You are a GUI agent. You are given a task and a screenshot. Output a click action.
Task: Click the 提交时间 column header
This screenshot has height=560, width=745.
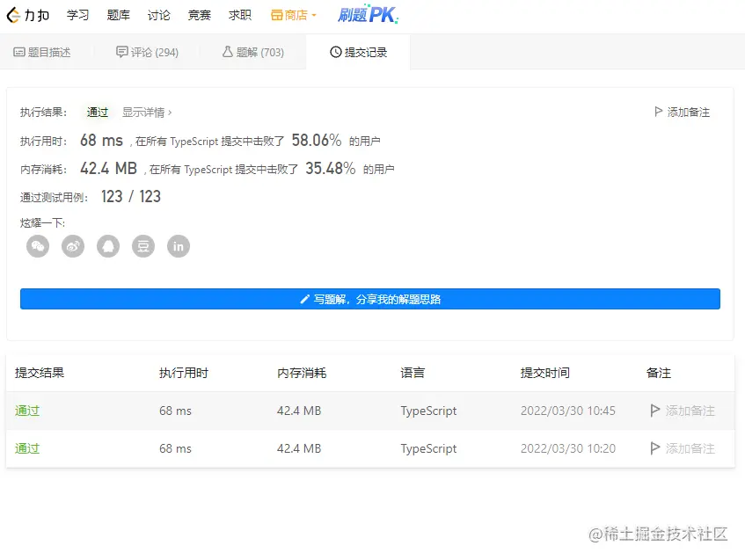click(x=545, y=373)
